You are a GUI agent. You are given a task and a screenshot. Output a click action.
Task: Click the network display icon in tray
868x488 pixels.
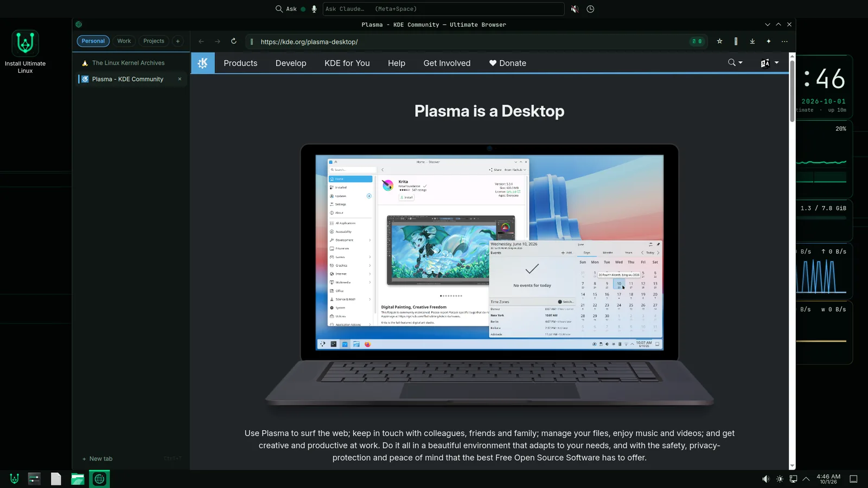pyautogui.click(x=793, y=479)
